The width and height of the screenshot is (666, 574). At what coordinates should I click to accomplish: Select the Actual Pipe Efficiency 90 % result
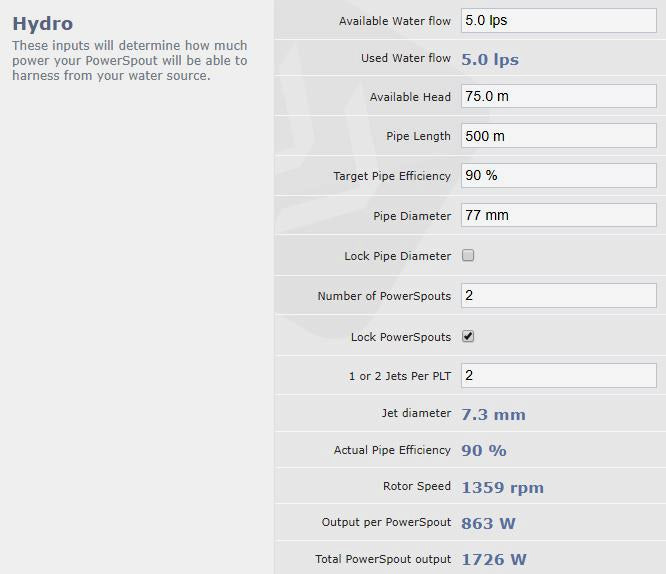(x=484, y=451)
